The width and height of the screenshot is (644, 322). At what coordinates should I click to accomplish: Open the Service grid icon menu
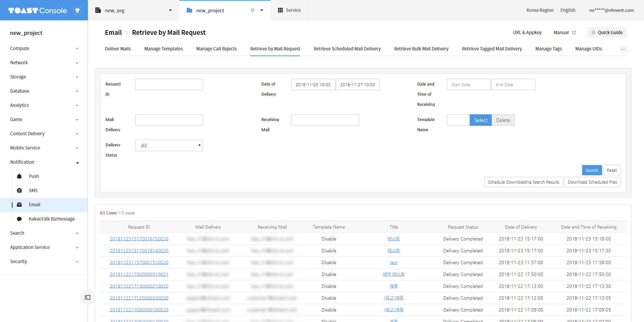point(280,10)
